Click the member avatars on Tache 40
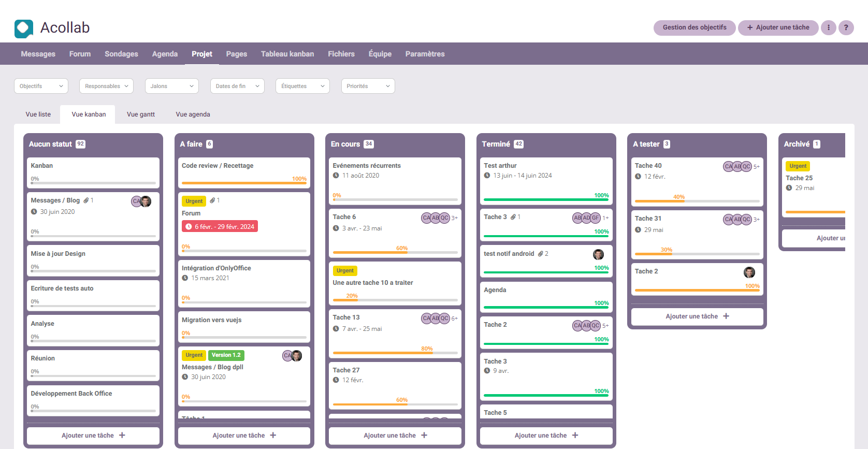Image resolution: width=868 pixels, height=449 pixels. coord(737,166)
